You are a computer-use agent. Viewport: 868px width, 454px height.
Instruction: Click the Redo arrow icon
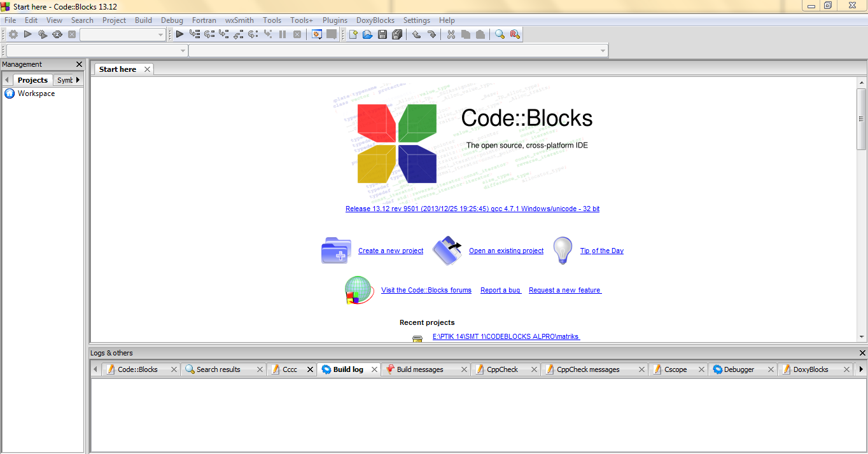click(x=431, y=34)
